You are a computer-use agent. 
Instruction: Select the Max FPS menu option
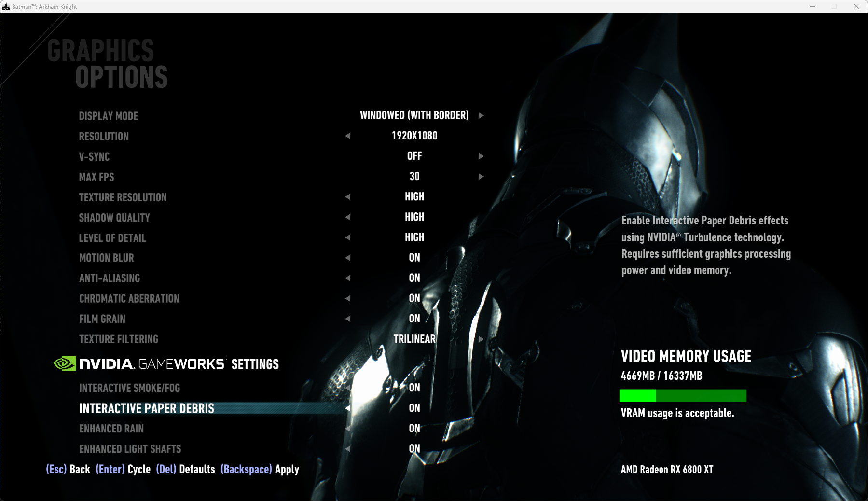click(96, 177)
